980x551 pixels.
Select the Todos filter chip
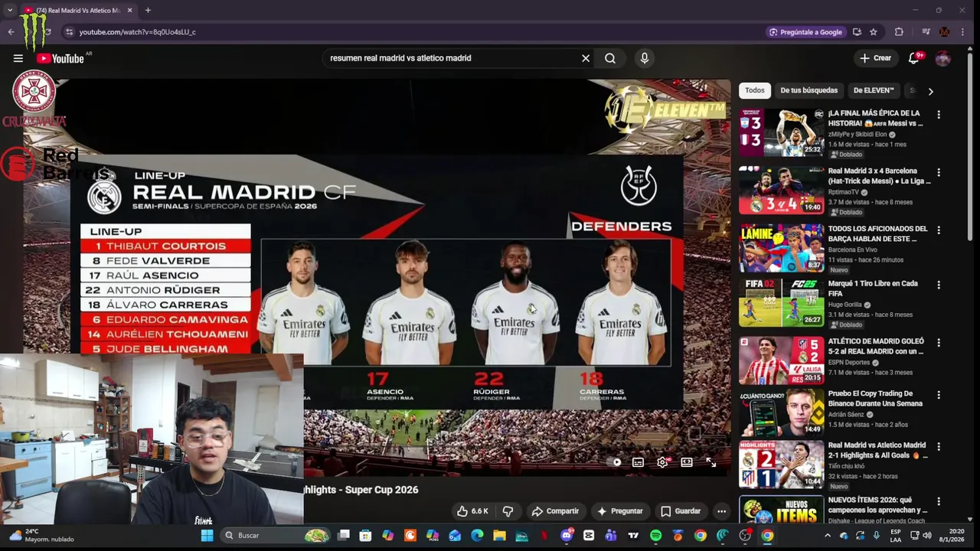[755, 90]
